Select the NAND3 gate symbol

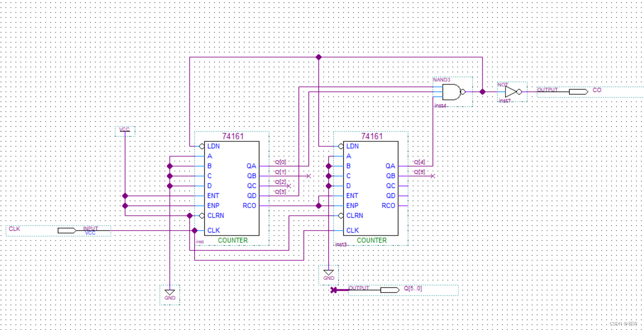453,92
